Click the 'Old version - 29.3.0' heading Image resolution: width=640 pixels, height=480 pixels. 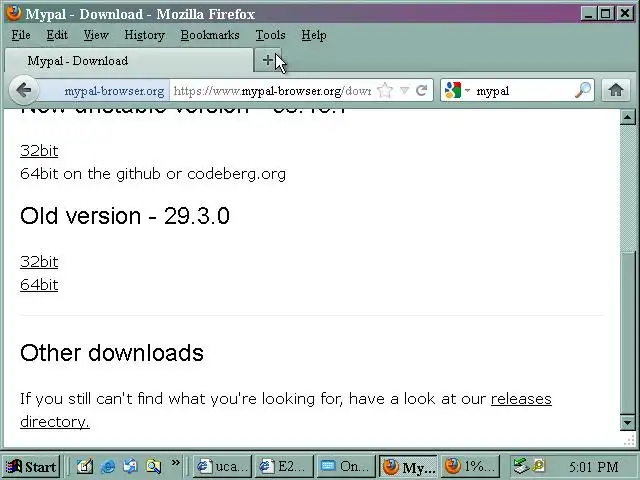125,216
